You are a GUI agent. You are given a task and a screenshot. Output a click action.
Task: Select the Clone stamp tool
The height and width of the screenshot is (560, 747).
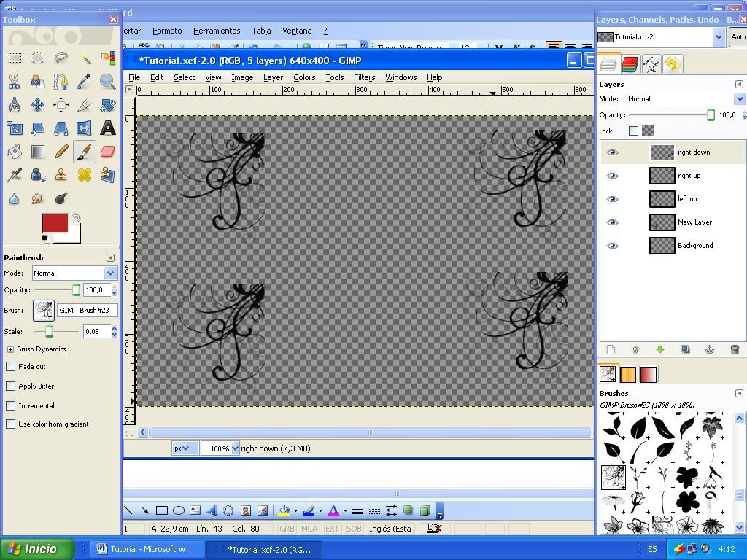61,174
